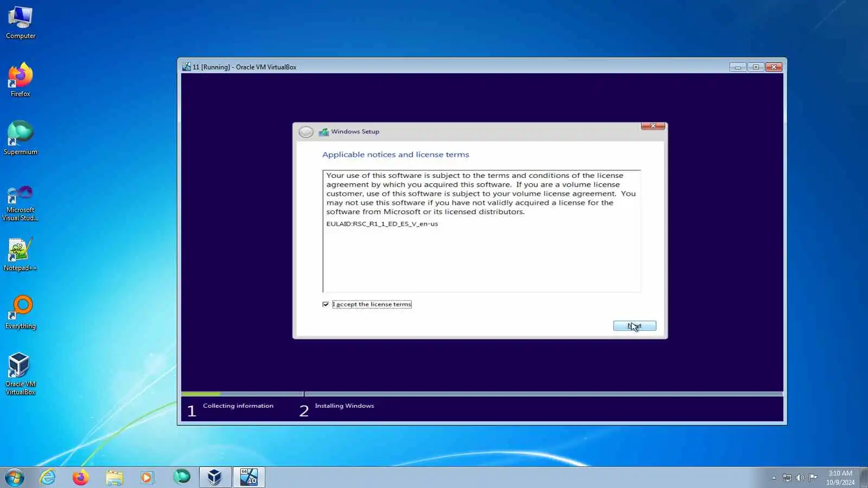Open the Action Center flag icon
Screen dimensions: 868x488
coord(813,478)
